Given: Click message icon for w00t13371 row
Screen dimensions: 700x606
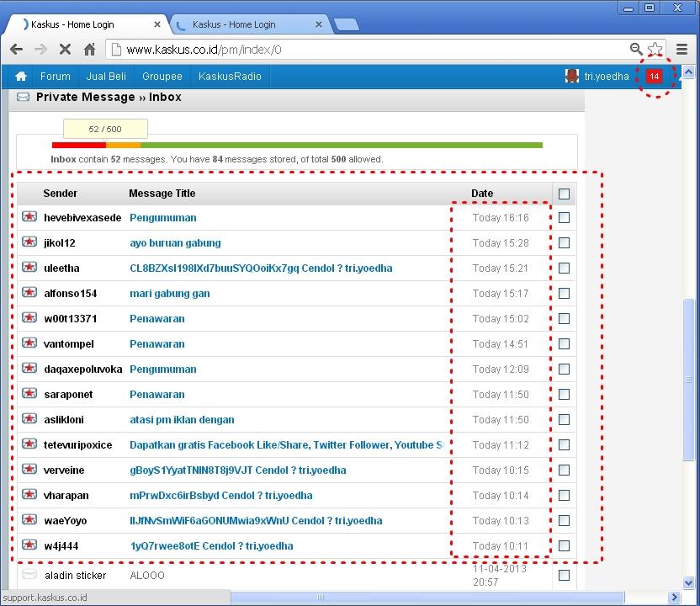Looking at the screenshot, I should [x=29, y=318].
